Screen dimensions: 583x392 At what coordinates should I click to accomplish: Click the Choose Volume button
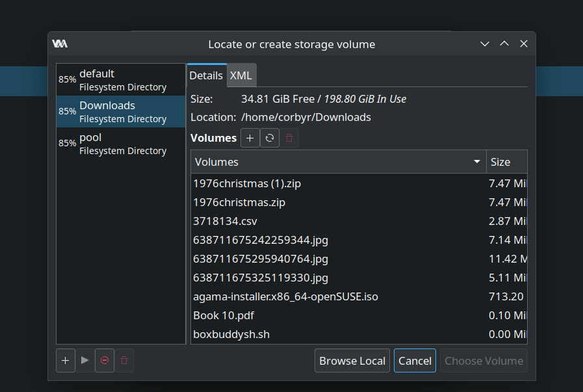[484, 360]
